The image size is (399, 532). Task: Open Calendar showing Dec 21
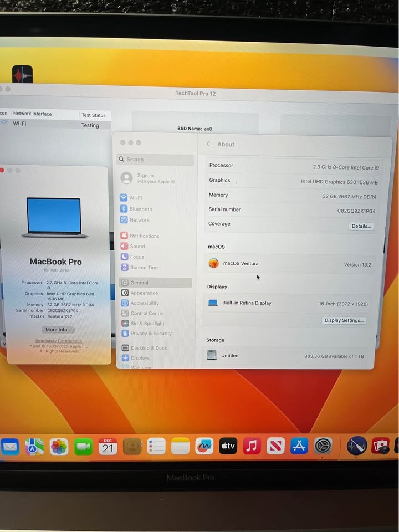108,447
